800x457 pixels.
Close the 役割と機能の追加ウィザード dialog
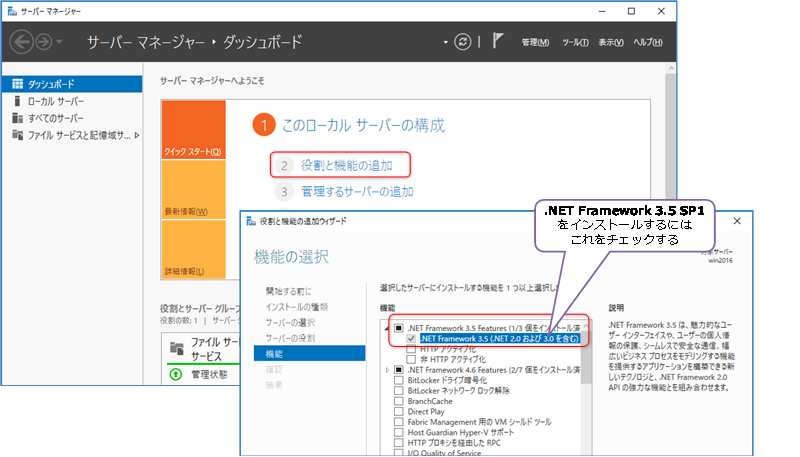pos(737,221)
